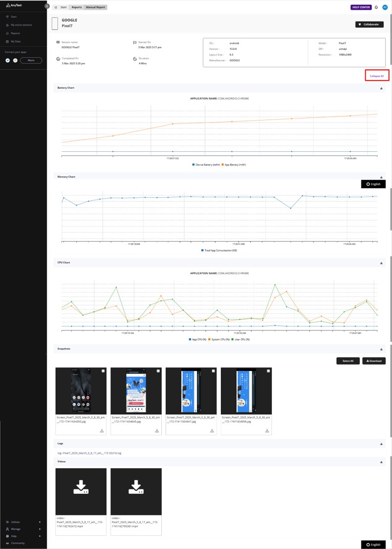Toggle User CPU legend series
Image resolution: width=392 pixels, height=549 pixels.
[x=240, y=339]
